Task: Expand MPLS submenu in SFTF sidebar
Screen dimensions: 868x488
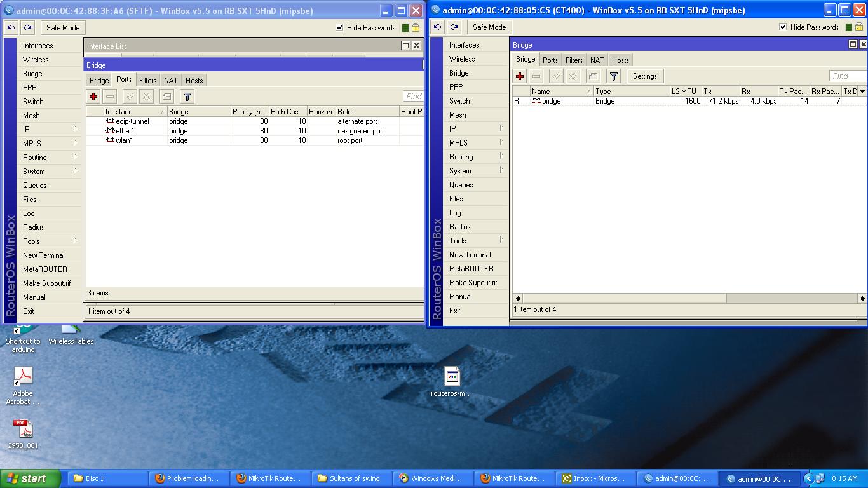Action: (75, 143)
